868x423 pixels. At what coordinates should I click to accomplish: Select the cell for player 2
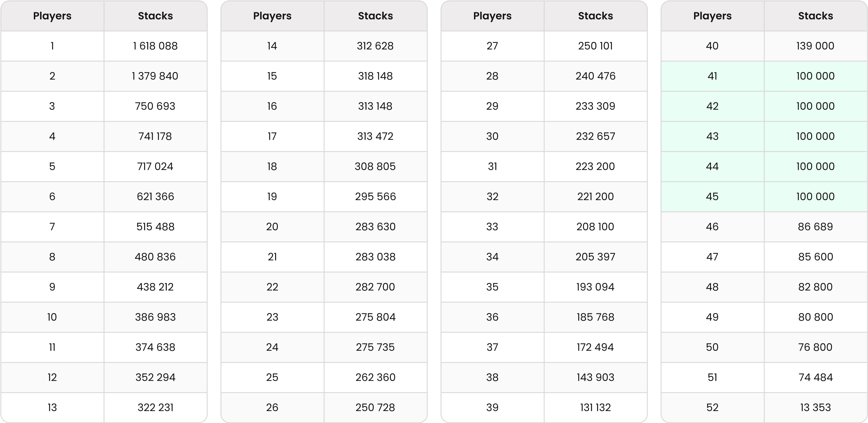[x=52, y=76]
